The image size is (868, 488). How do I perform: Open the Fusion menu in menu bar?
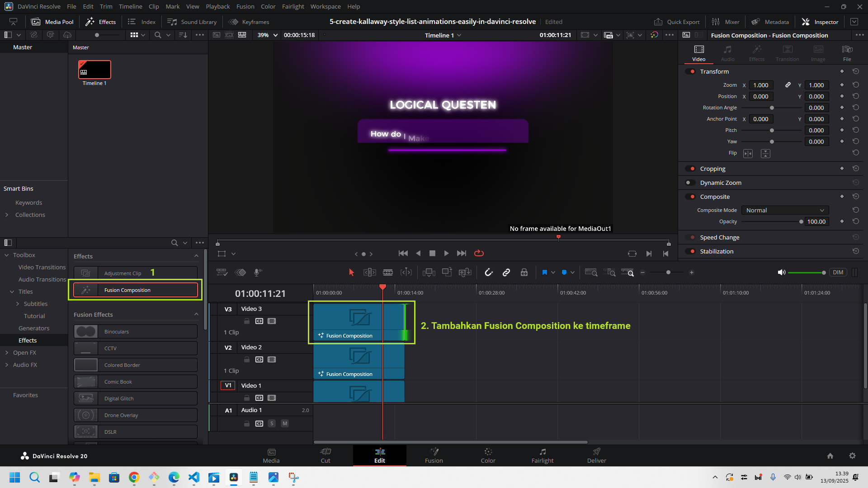[x=245, y=6]
